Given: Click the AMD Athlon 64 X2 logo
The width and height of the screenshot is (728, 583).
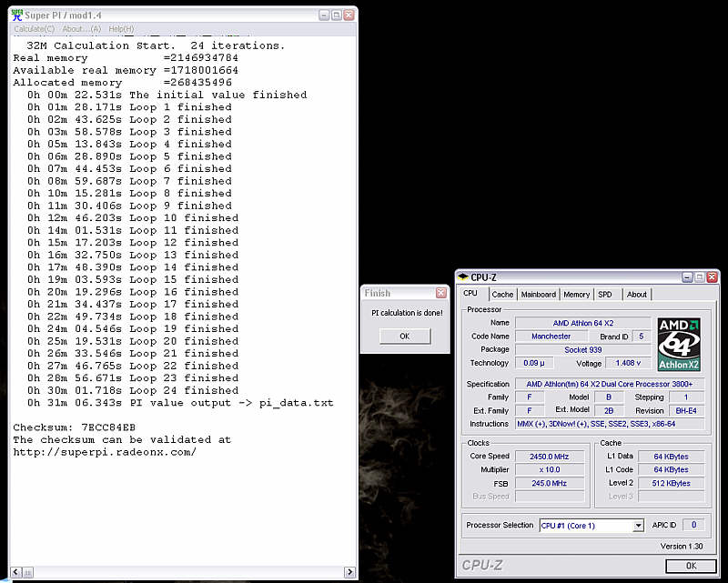Looking at the screenshot, I should [679, 344].
